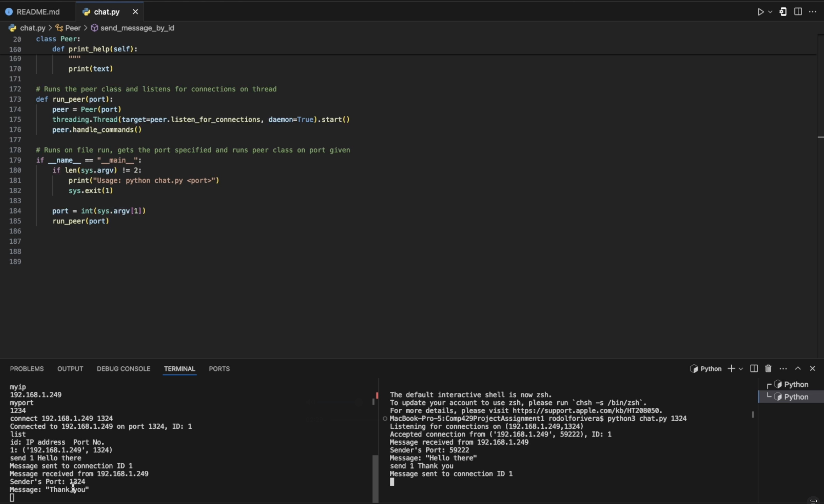Click the Peer breadcrumb segment
Viewport: 824px width, 504px height.
pyautogui.click(x=72, y=28)
